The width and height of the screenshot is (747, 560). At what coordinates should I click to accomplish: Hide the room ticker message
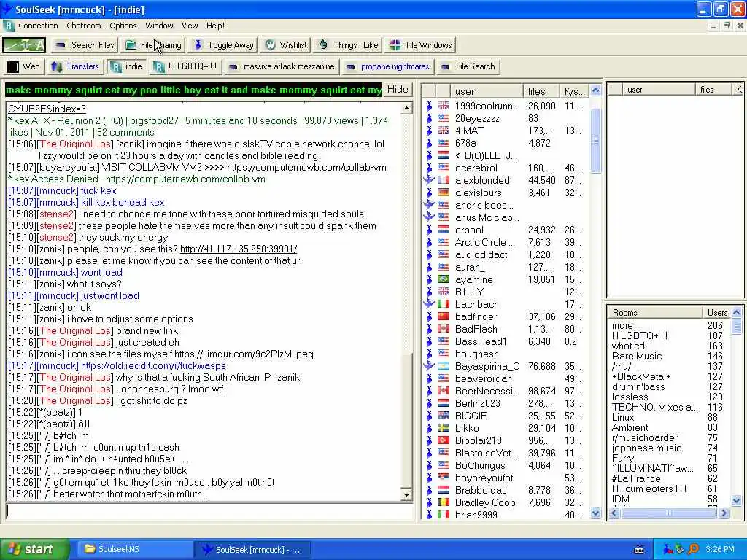click(x=398, y=90)
